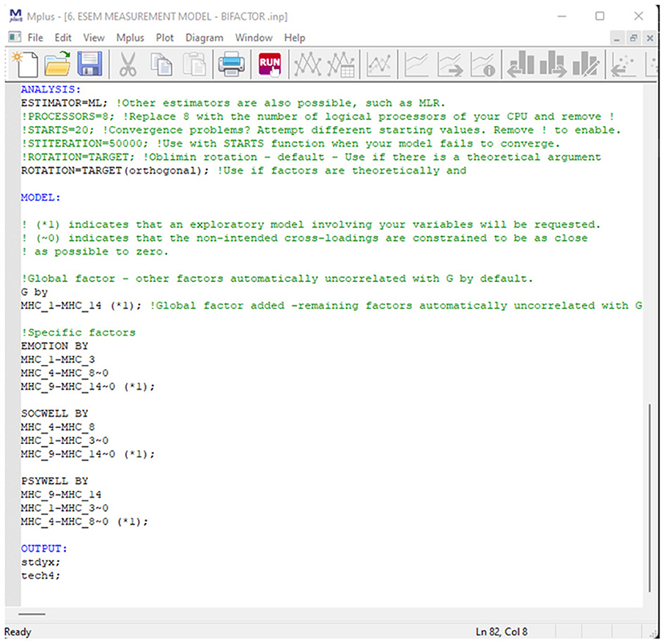Open the zigzag plot with table icon
665x644 pixels.
pyautogui.click(x=341, y=64)
